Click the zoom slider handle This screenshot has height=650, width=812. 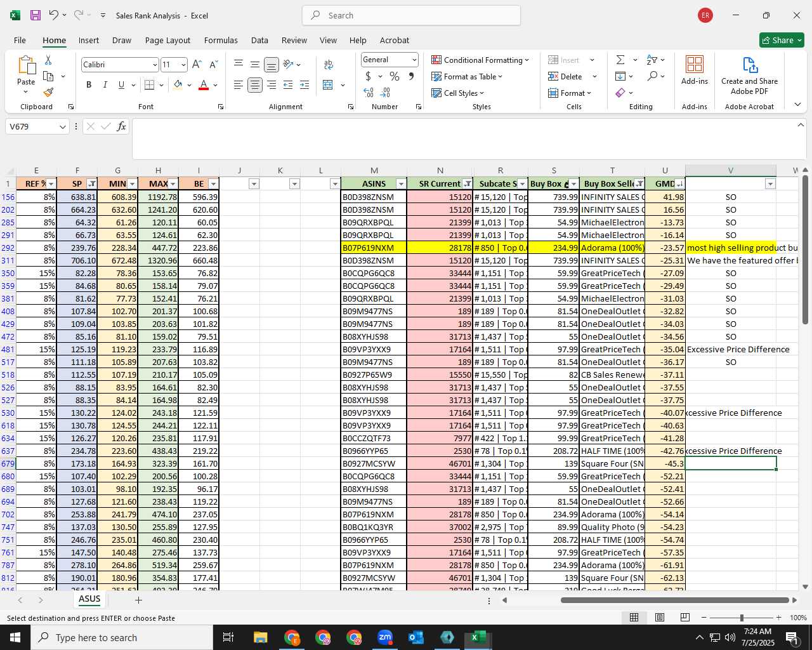point(742,618)
